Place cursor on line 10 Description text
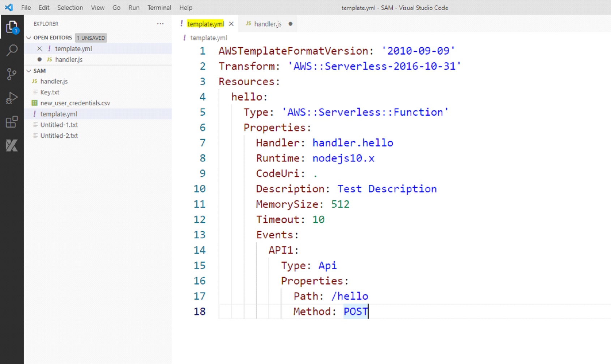This screenshot has height=364, width=611. coord(387,189)
